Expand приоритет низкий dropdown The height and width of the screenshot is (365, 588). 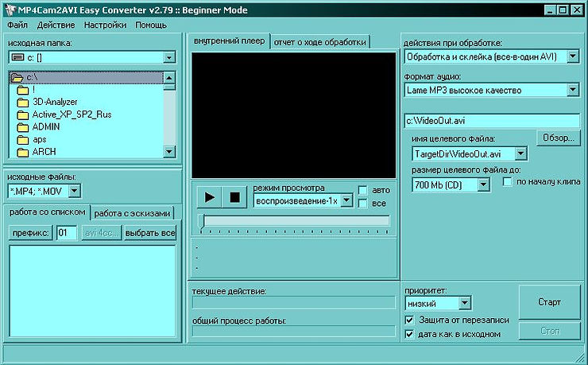coord(465,303)
